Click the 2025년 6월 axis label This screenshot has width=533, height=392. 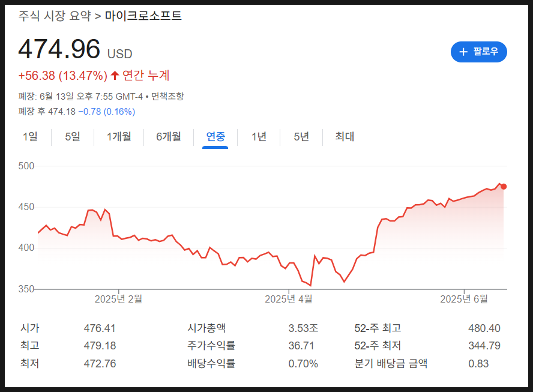pyautogui.click(x=464, y=299)
